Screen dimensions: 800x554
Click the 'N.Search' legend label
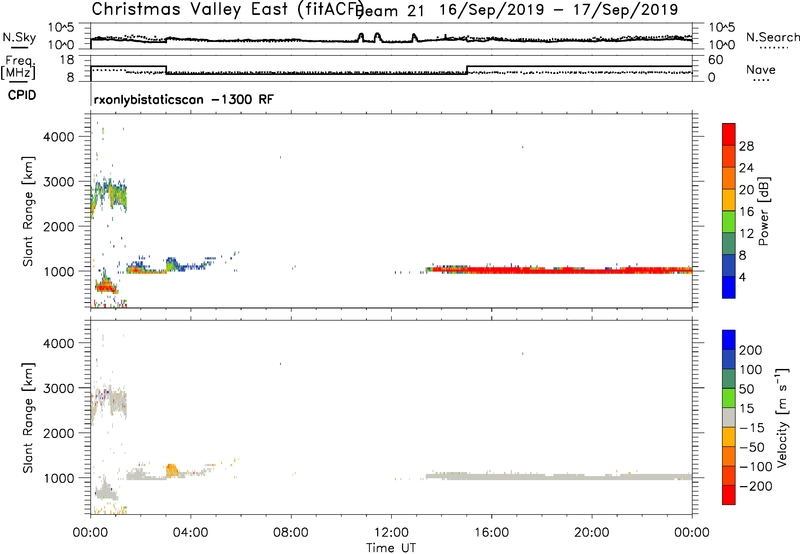click(772, 37)
